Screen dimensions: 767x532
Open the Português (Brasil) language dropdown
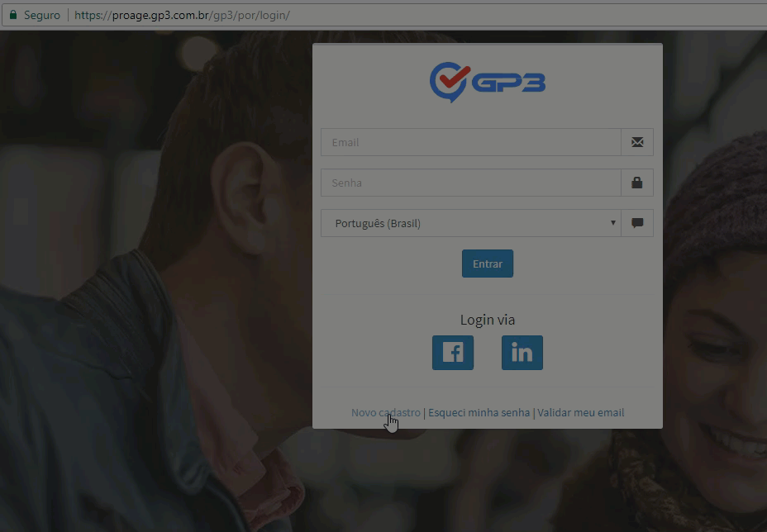point(470,223)
